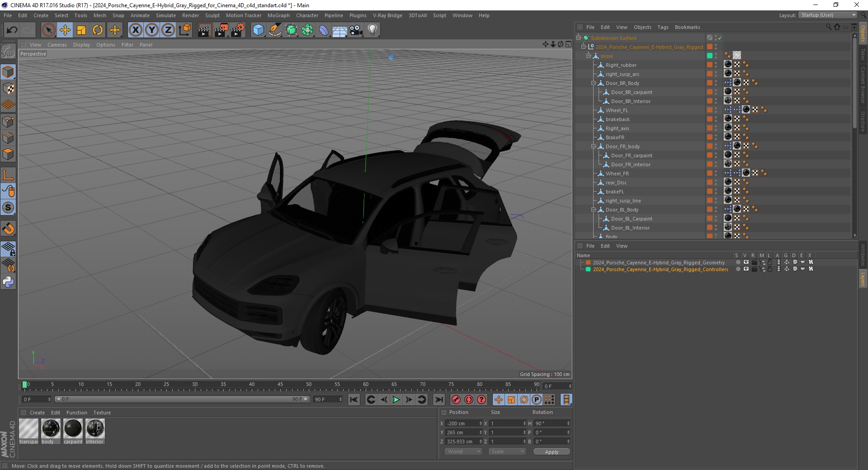The width and height of the screenshot is (868, 470).
Task: Collapse the move null object node
Action: [589, 56]
